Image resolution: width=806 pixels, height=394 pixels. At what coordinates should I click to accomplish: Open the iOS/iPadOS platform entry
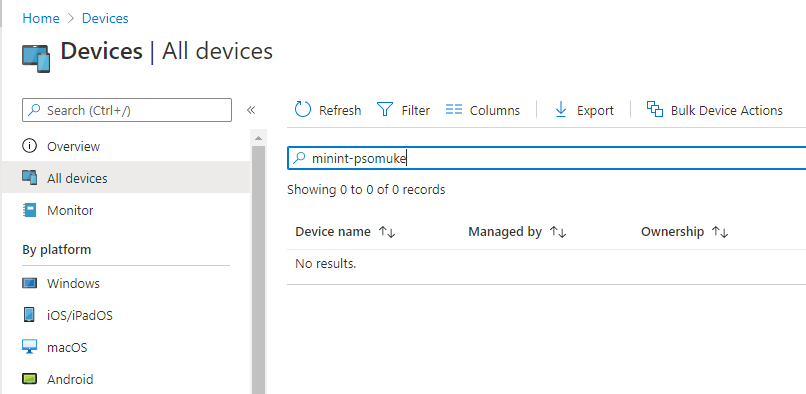126,315
